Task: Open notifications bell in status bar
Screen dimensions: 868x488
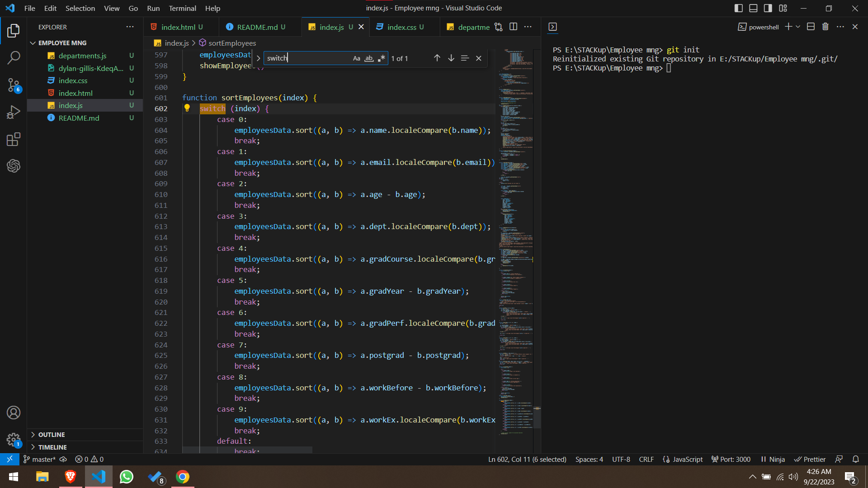Action: 856,459
